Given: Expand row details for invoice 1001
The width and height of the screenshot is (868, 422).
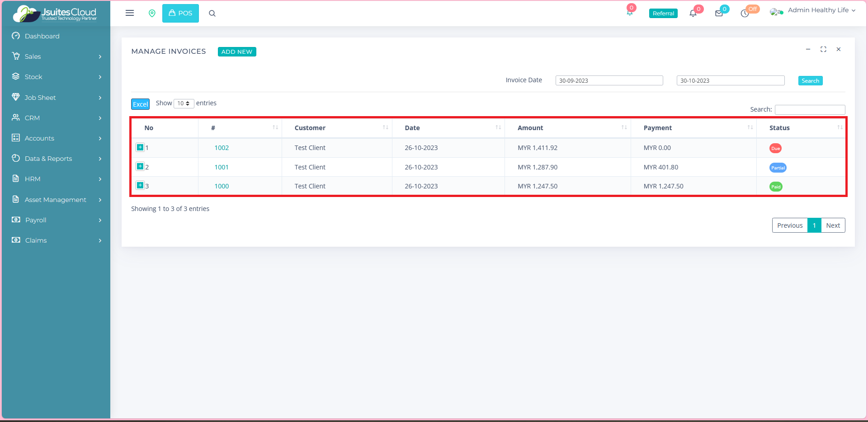Looking at the screenshot, I should [x=140, y=167].
